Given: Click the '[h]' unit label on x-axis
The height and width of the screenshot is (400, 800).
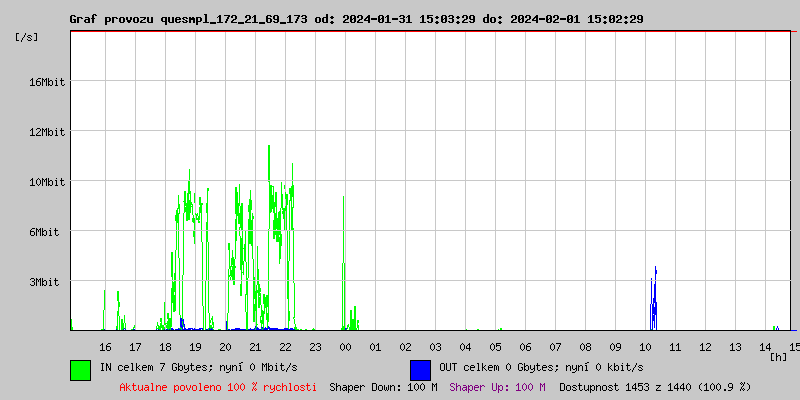Looking at the screenshot, I should tap(778, 356).
